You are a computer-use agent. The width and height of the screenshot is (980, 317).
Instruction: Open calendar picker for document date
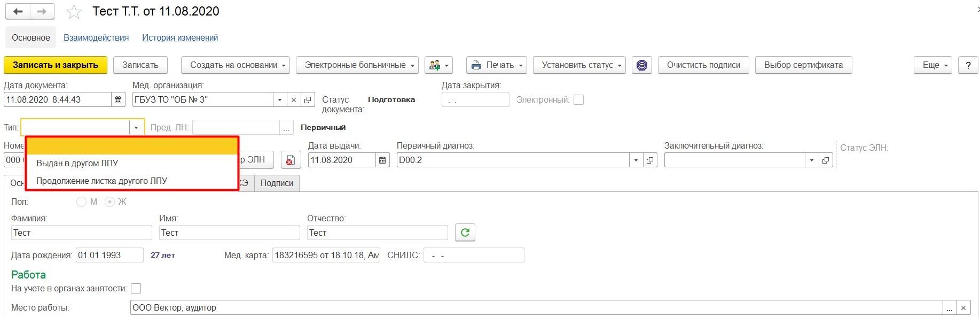click(x=118, y=100)
